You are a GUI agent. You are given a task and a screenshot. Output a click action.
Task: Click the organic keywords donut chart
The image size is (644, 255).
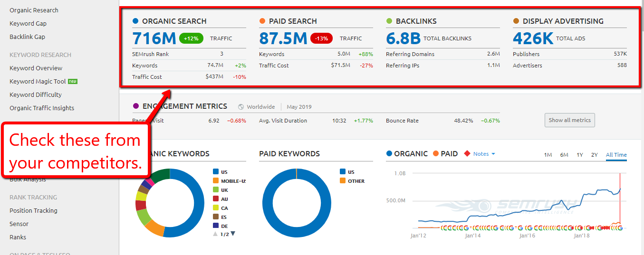pyautogui.click(x=170, y=203)
